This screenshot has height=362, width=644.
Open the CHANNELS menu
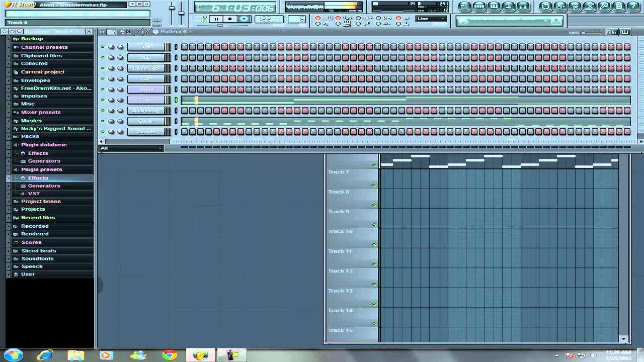[x=52, y=14]
